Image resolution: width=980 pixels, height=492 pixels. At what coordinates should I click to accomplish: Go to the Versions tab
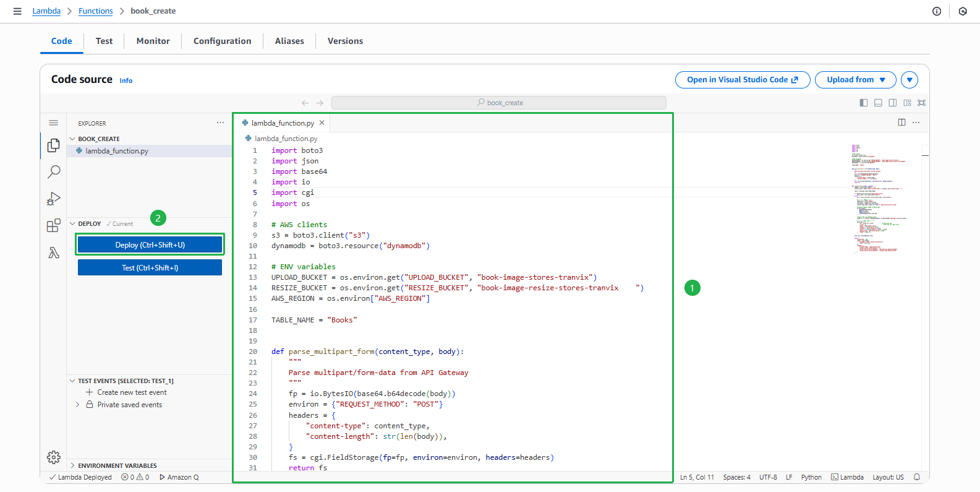pos(345,41)
